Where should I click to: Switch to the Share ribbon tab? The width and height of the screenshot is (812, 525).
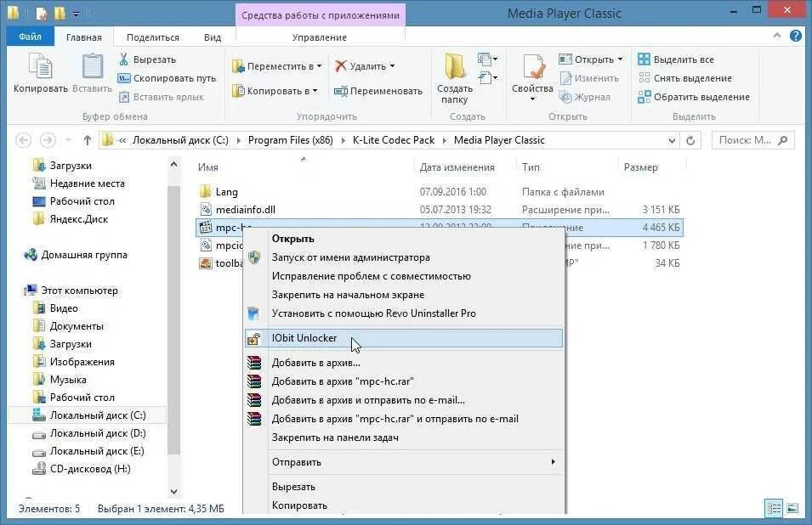(x=153, y=37)
